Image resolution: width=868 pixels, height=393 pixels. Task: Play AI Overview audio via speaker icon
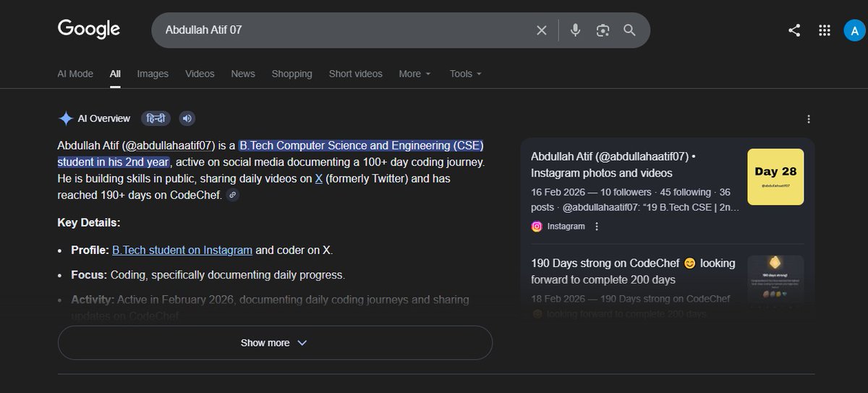[187, 119]
